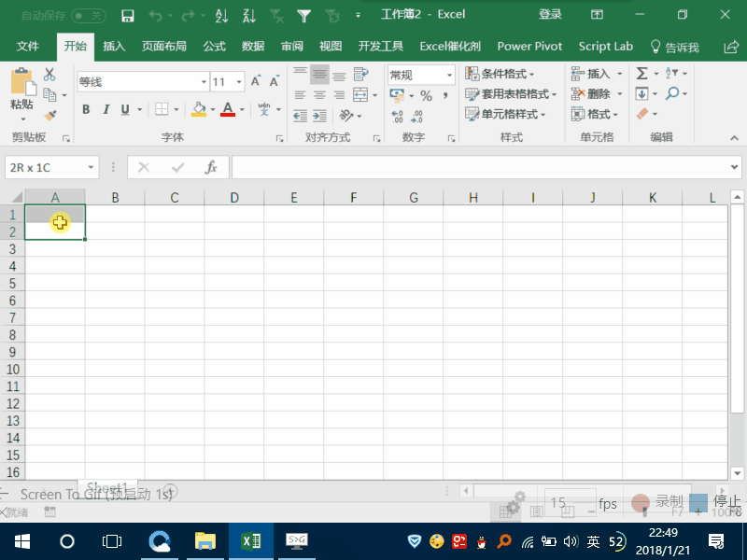Click the 单元格样式 button
This screenshot has height=560, width=747.
(x=505, y=114)
